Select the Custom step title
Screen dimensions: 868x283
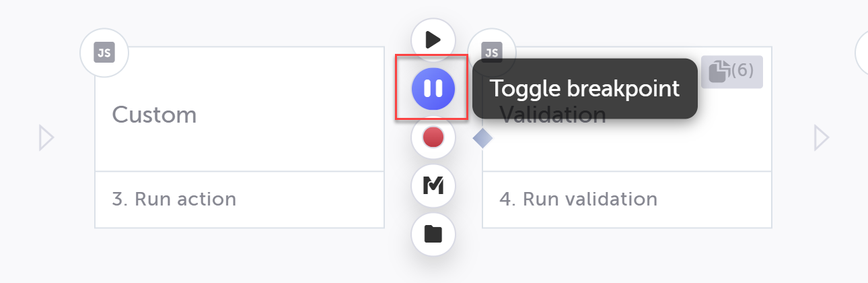pos(154,115)
